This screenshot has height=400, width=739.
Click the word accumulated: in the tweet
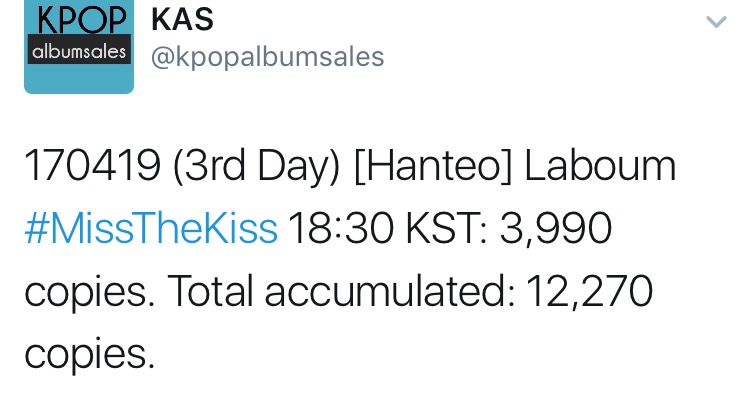pos(390,291)
